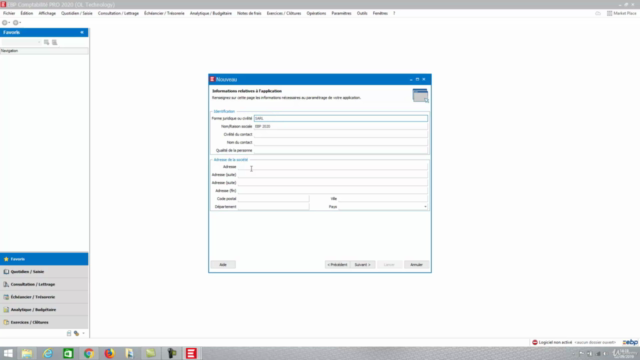640x360 pixels.
Task: Click the collapse-all icon in the Favoris toolbar
Action: (x=54, y=42)
